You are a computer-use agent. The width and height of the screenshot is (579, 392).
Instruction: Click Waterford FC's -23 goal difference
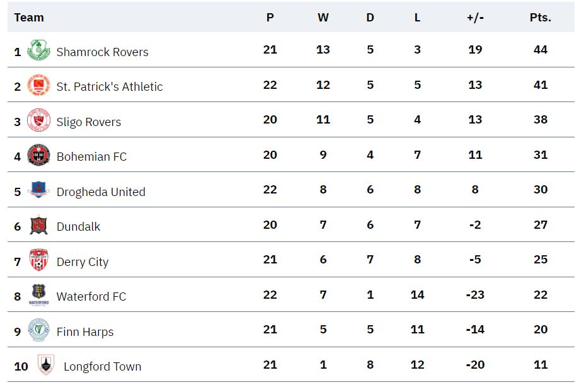[x=475, y=294]
